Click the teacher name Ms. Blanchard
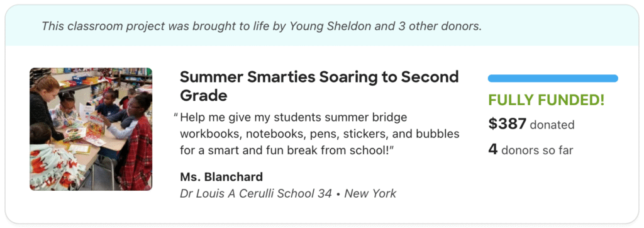 pos(221,177)
